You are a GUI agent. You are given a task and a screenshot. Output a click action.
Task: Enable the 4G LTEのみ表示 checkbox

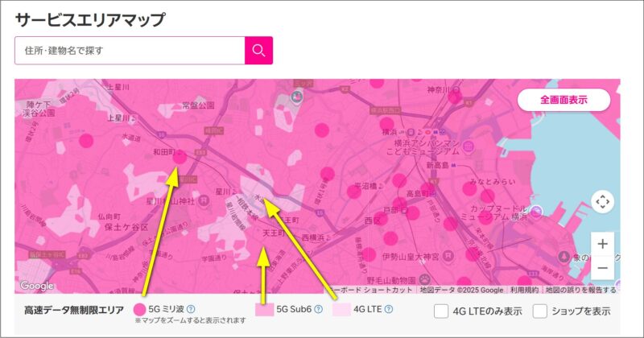(x=441, y=311)
